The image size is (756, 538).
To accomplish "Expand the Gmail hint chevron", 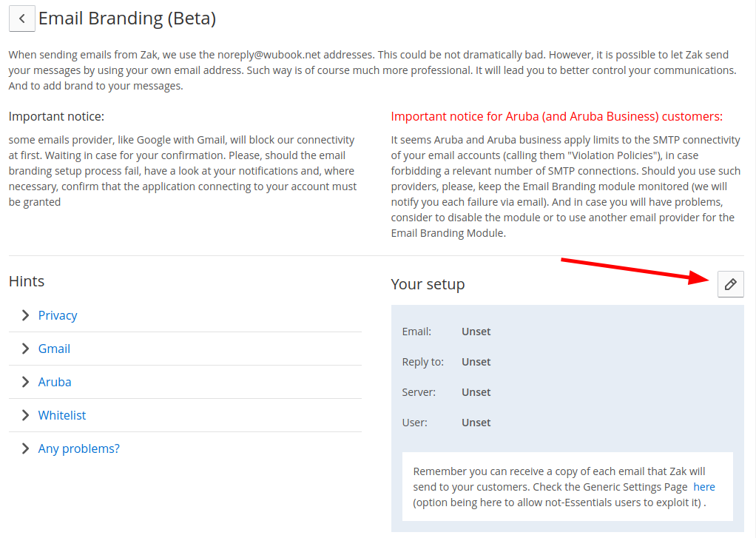I will [26, 349].
